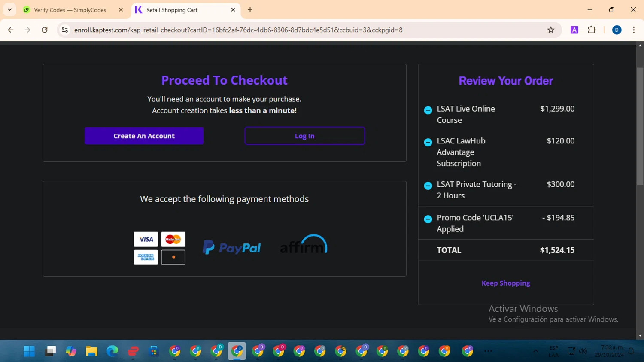Viewport: 644px width, 362px height.
Task: Open the volume control in system tray
Action: (583, 351)
